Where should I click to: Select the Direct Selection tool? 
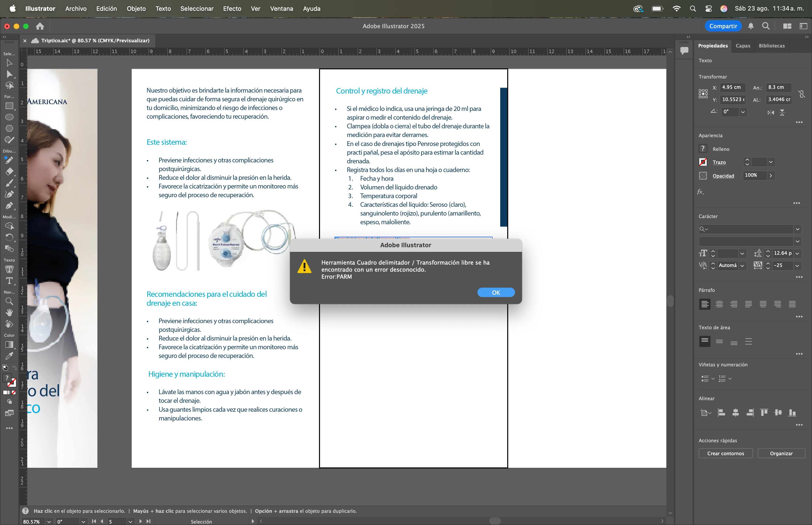(x=10, y=74)
